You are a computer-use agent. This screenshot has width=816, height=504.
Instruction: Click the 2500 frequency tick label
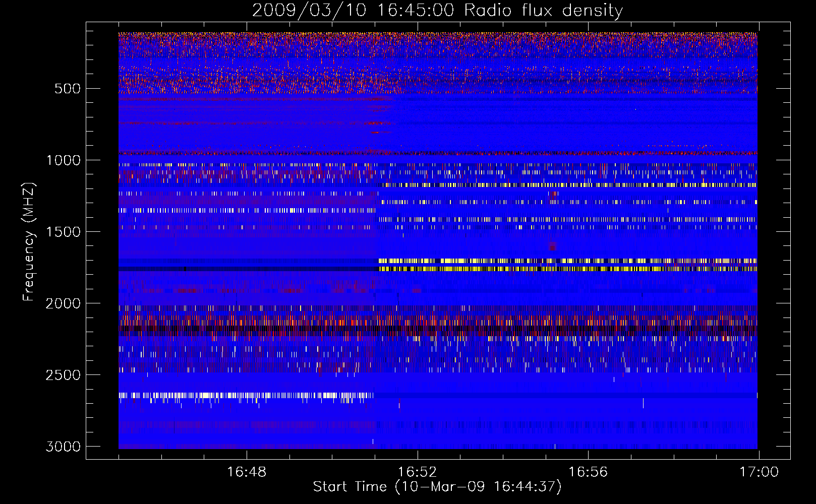[63, 375]
